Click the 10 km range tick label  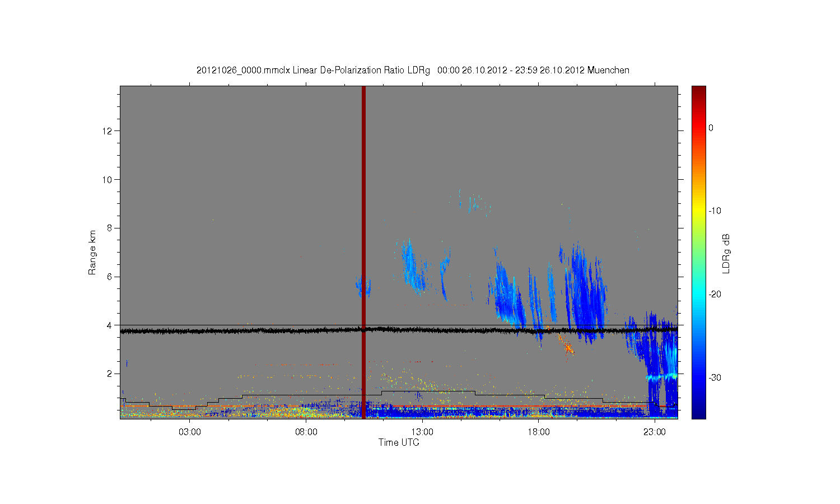tap(108, 179)
